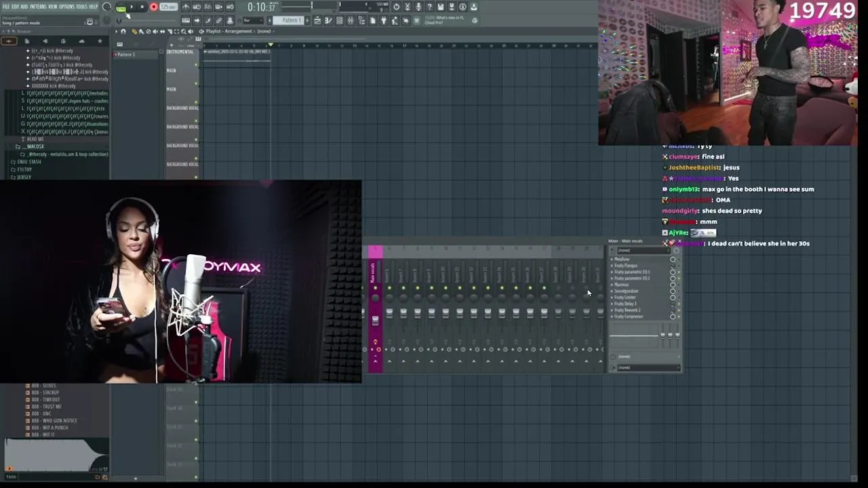Select the playlist Zoom tool
The image size is (868, 488).
click(184, 32)
